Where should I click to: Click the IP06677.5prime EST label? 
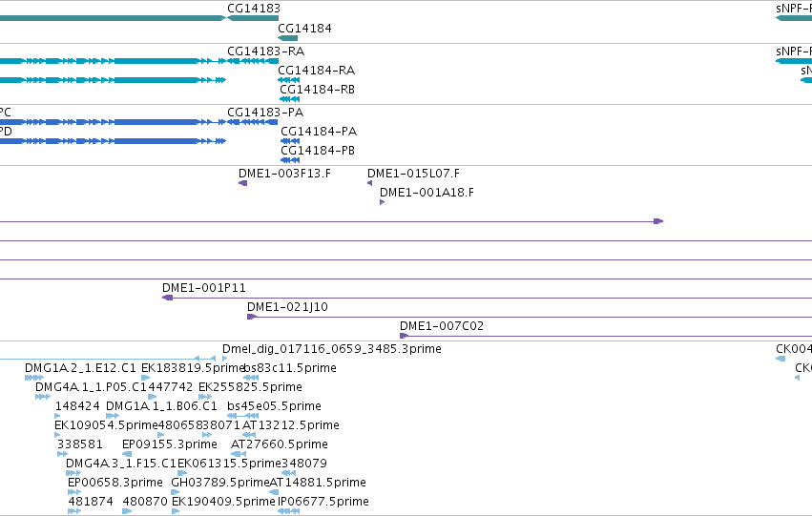323,502
